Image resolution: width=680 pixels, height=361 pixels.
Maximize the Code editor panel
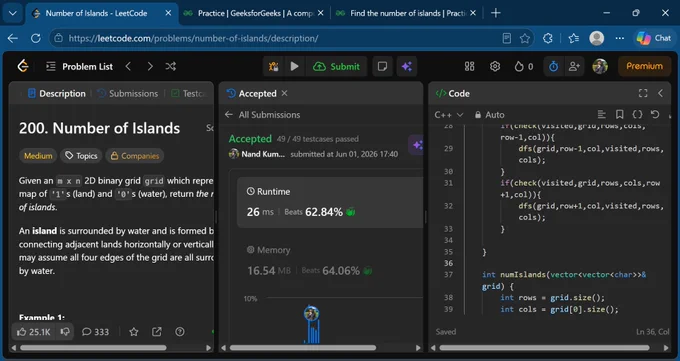pos(643,93)
